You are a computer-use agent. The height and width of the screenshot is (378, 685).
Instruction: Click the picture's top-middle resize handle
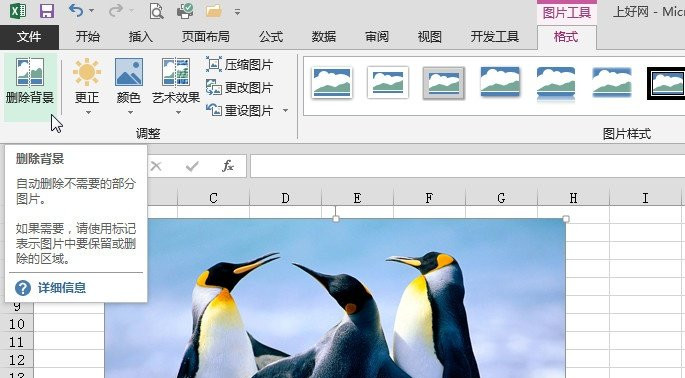coord(336,218)
